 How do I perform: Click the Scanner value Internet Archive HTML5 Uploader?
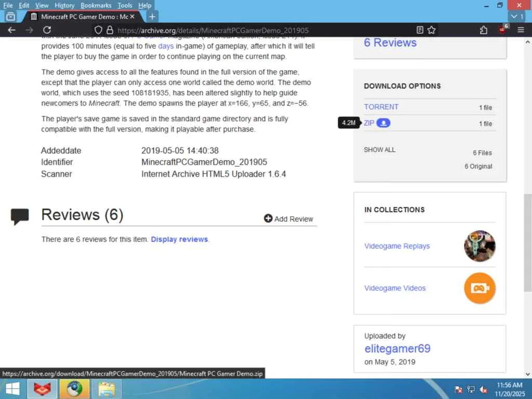[214, 174]
